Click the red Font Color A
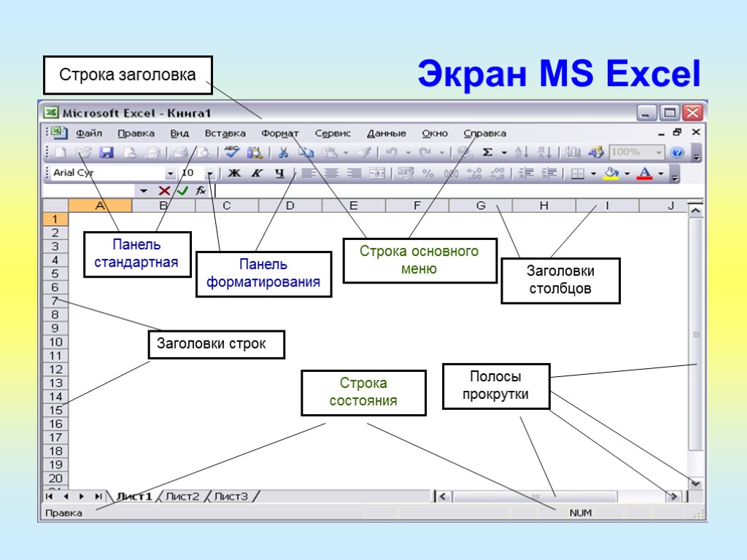Viewport: 747px width, 560px height. (x=645, y=174)
